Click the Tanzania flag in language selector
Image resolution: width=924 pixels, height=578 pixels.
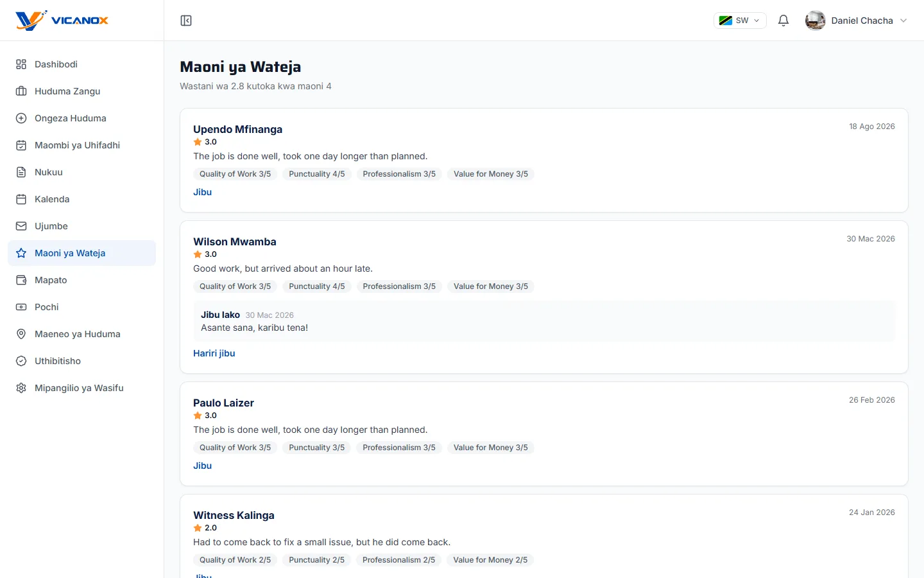pyautogui.click(x=726, y=21)
